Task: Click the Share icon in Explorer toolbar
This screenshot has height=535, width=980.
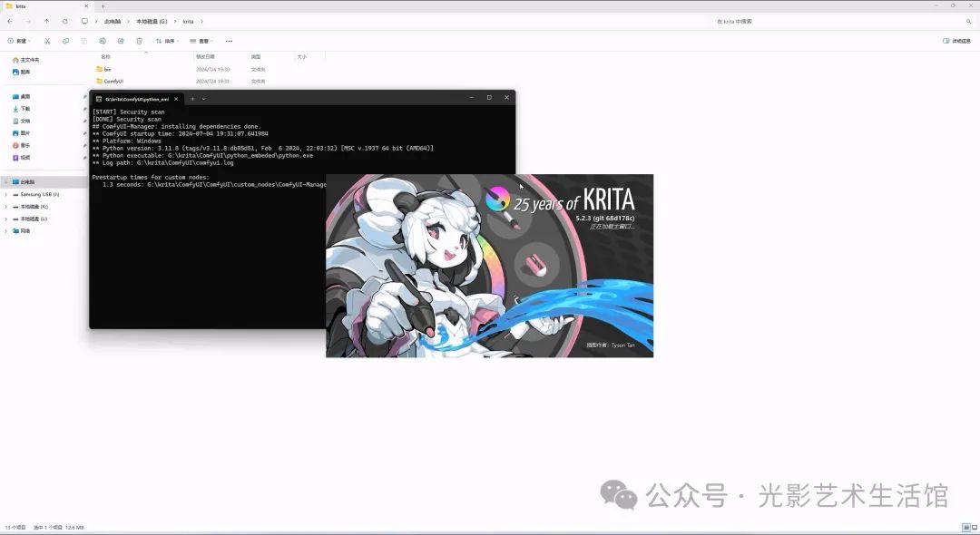Action: tap(121, 41)
